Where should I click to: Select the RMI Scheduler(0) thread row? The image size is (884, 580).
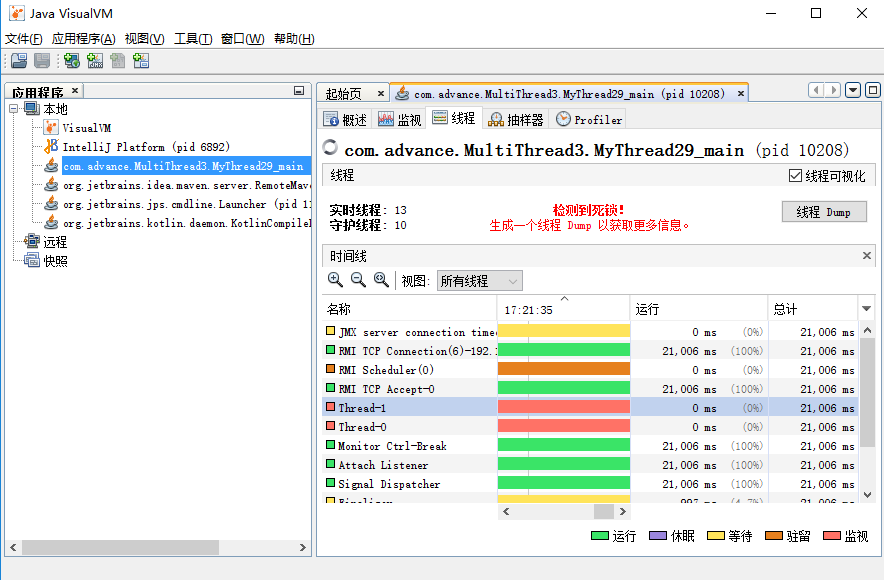tap(590, 370)
